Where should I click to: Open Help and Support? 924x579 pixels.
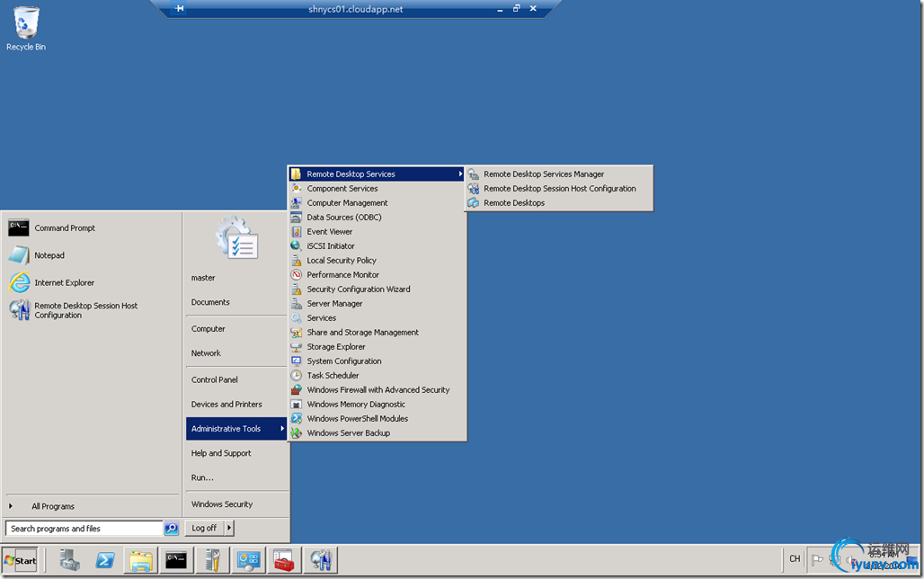pos(237,453)
